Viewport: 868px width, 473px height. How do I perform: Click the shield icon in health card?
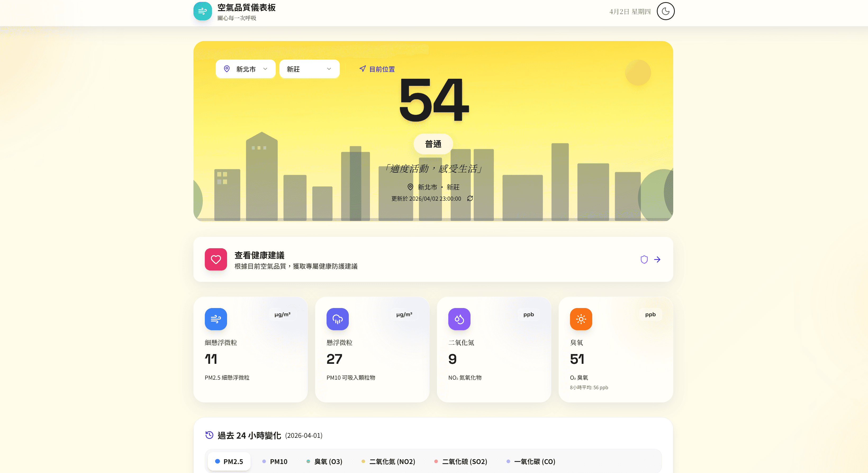(644, 259)
